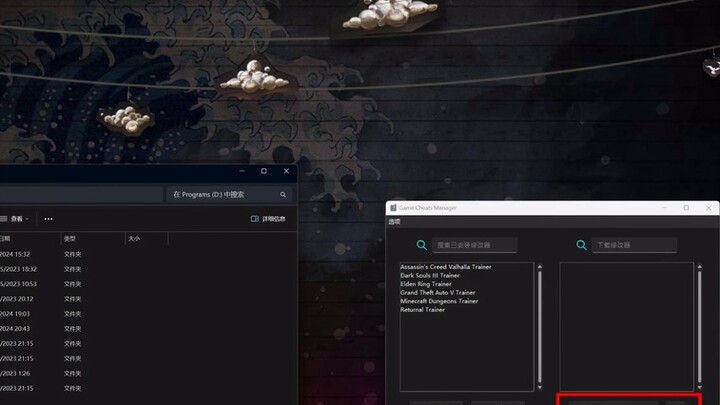
Task: Click the installed trainers list scrollbar thumb
Action: [x=540, y=327]
